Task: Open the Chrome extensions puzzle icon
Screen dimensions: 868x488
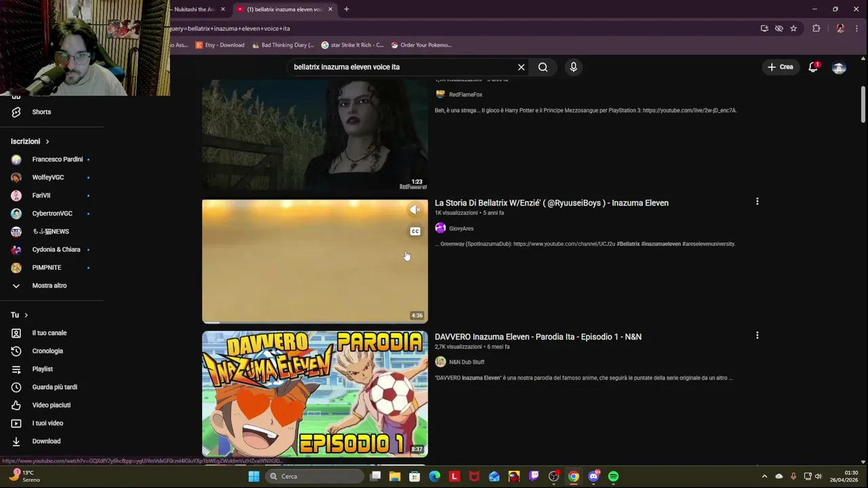Action: coord(816,28)
